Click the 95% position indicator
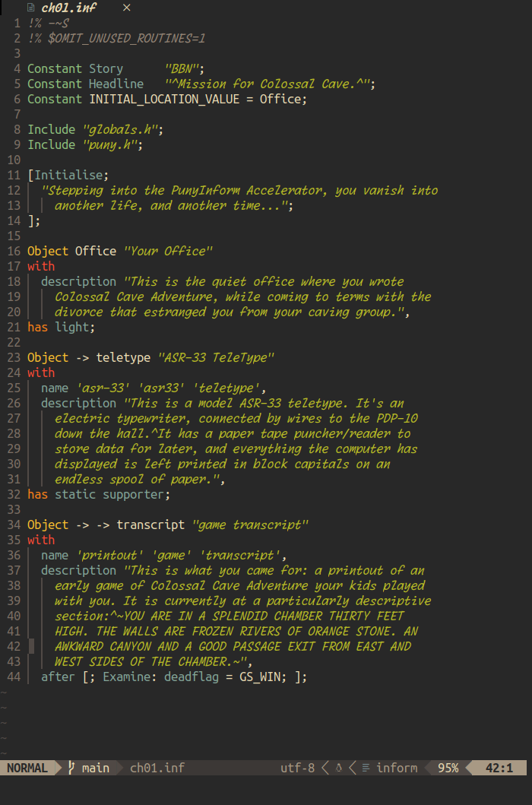The width and height of the screenshot is (532, 805). pos(448,768)
